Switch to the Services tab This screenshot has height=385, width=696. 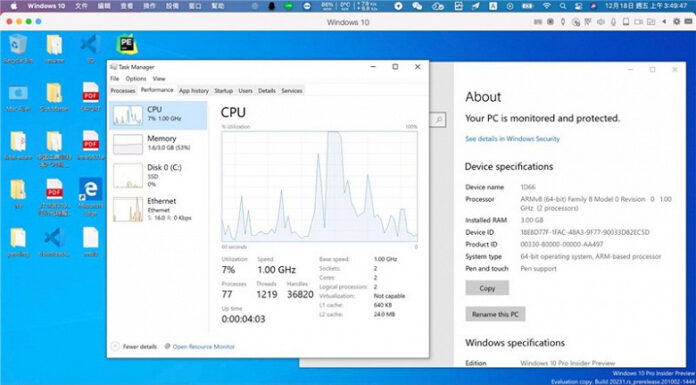(292, 91)
